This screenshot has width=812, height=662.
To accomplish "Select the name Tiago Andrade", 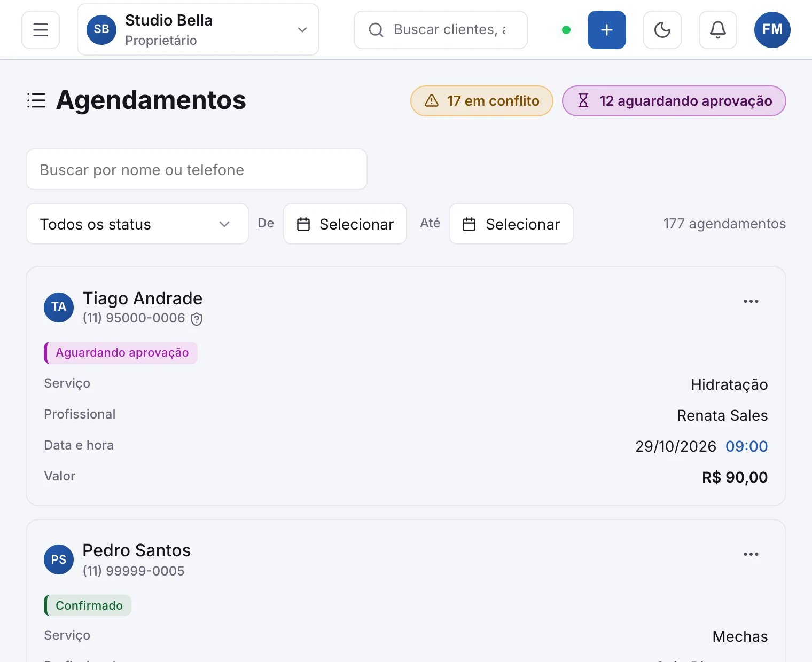I will click(x=143, y=298).
